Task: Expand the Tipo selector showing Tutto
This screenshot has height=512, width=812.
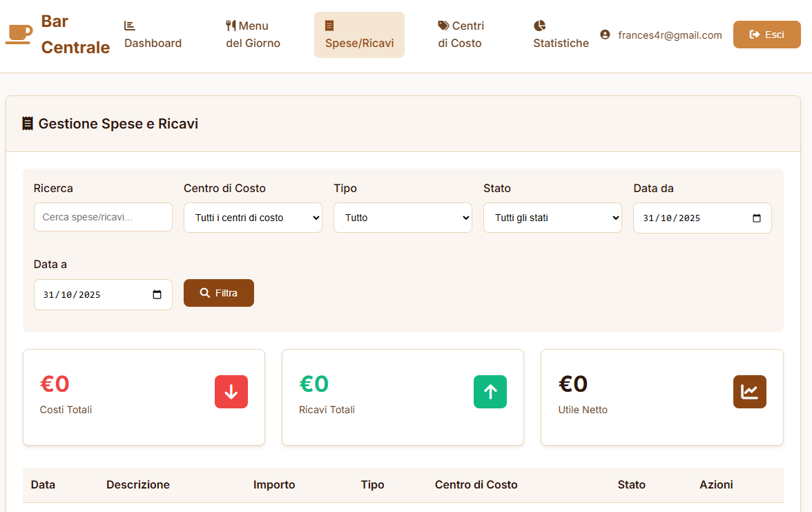Action: pyautogui.click(x=403, y=218)
